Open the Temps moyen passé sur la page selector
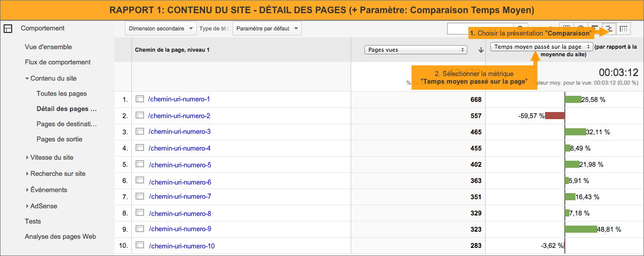Viewport: 644px width, 256px height. pyautogui.click(x=541, y=47)
